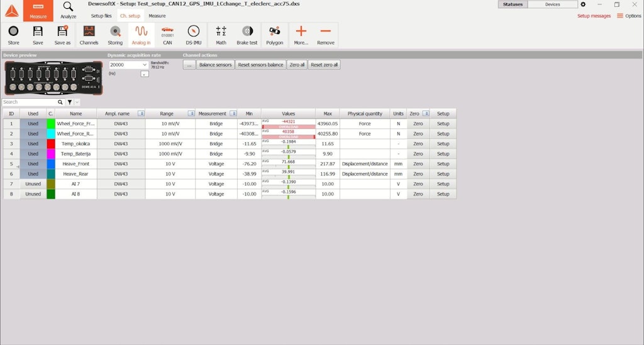Click the Heave_Rear channel name
Image resolution: width=644 pixels, height=345 pixels.
pyautogui.click(x=76, y=174)
